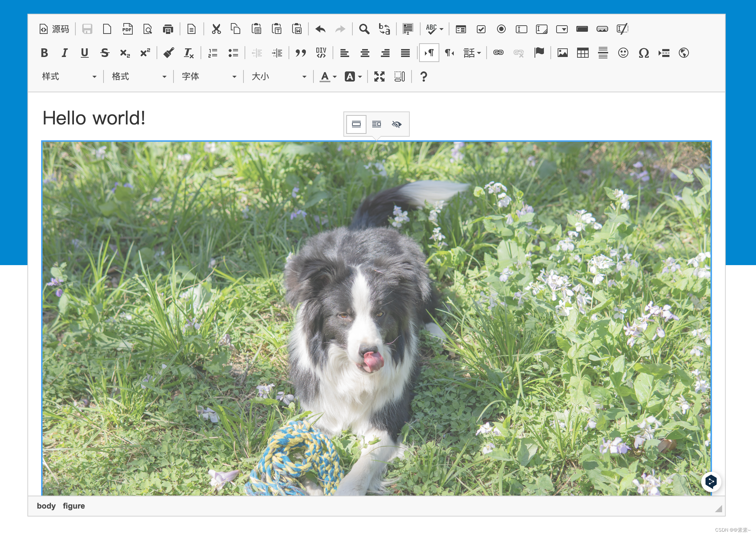Toggle left-to-right text direction button
This screenshot has width=756, height=536.
(429, 53)
